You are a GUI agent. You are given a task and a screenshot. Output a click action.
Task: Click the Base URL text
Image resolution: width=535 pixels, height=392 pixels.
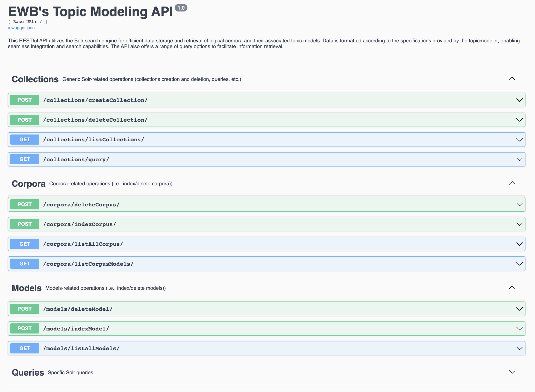pyautogui.click(x=28, y=22)
